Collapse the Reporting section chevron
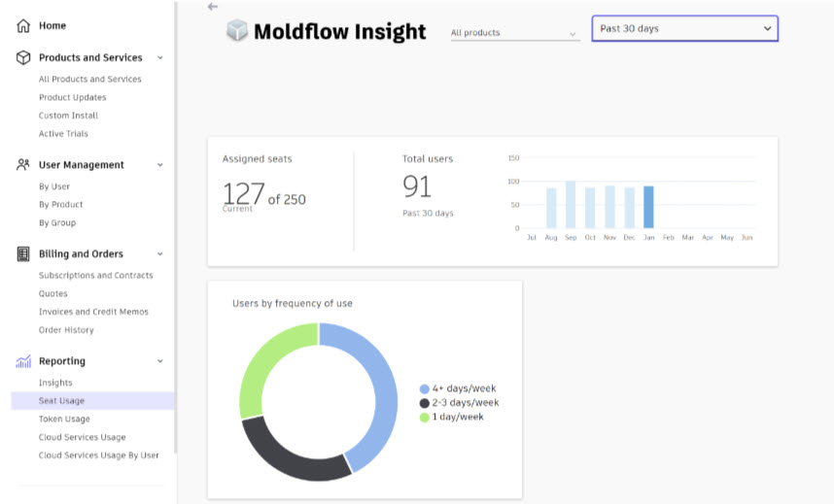This screenshot has height=504, width=834. (160, 361)
